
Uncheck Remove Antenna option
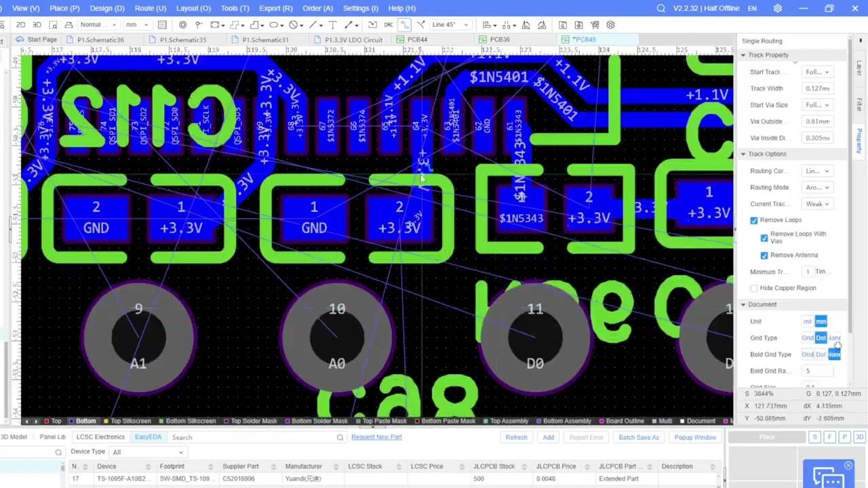click(764, 256)
